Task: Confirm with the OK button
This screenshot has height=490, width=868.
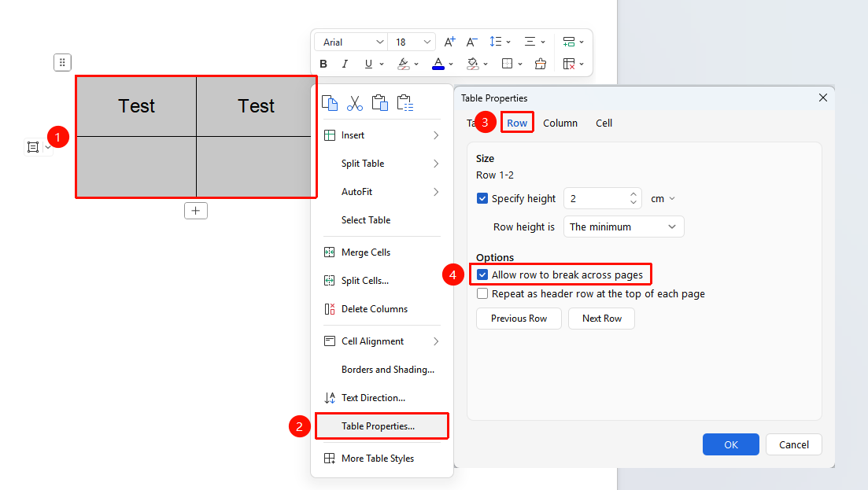Action: tap(731, 444)
